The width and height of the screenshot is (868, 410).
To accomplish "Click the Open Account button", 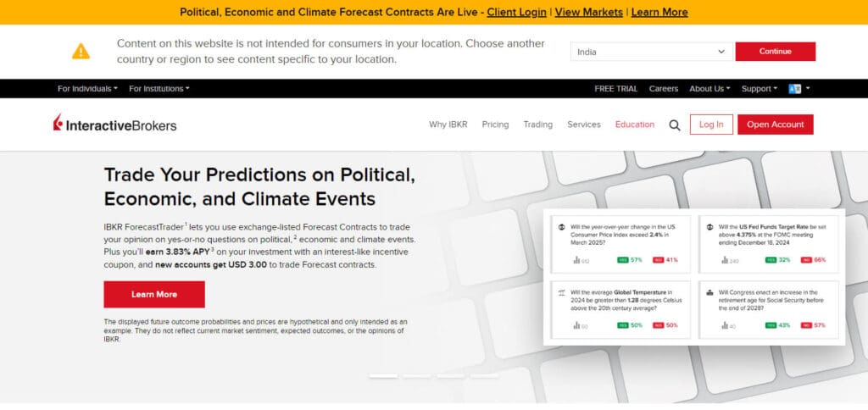I will (775, 125).
